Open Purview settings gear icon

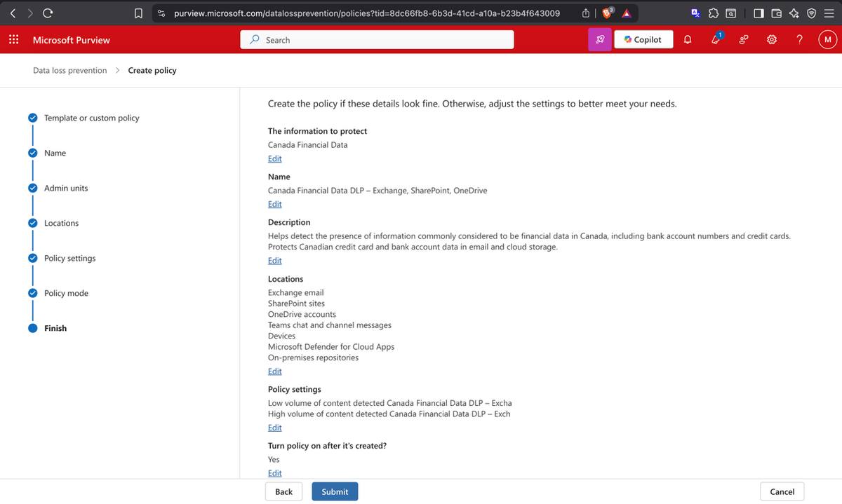click(x=771, y=40)
